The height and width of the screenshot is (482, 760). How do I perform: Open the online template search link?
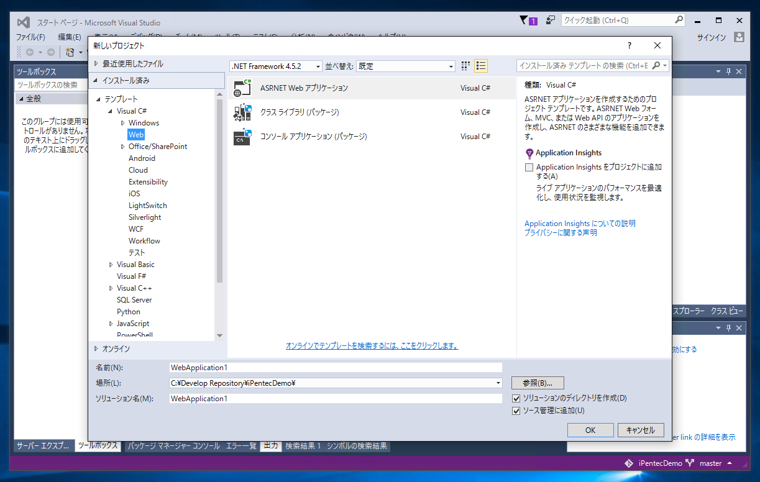pyautogui.click(x=371, y=346)
